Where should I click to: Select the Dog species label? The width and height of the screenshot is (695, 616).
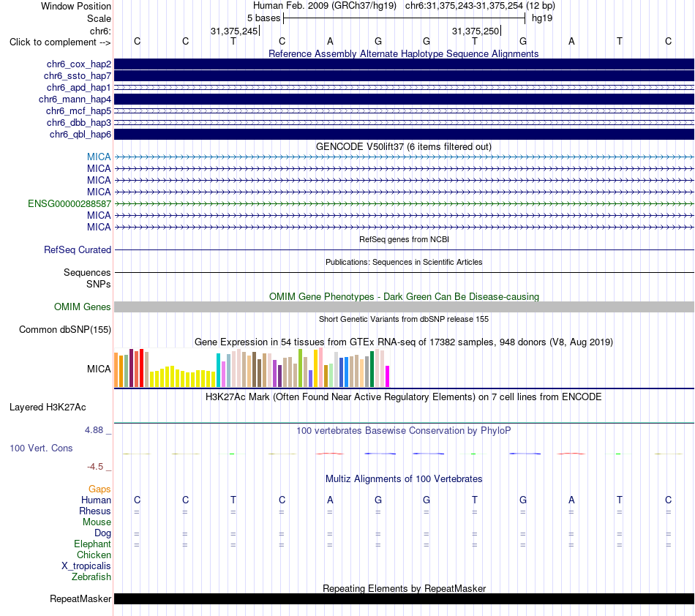[103, 533]
